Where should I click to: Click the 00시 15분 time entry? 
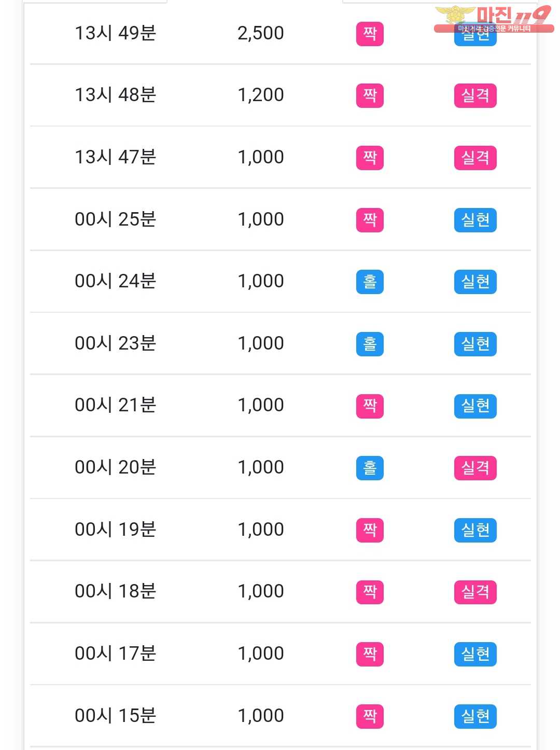pos(116,716)
